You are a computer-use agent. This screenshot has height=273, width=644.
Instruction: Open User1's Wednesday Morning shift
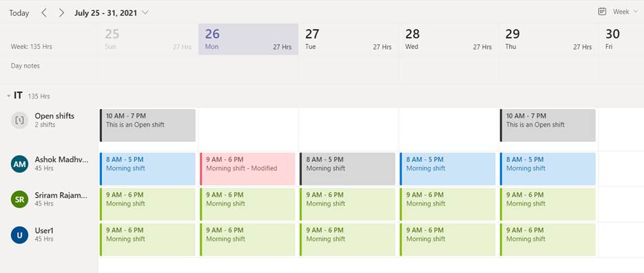(448, 239)
